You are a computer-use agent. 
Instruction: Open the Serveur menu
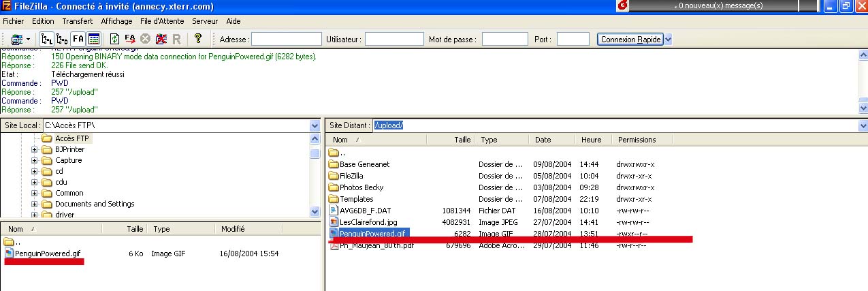tap(205, 21)
